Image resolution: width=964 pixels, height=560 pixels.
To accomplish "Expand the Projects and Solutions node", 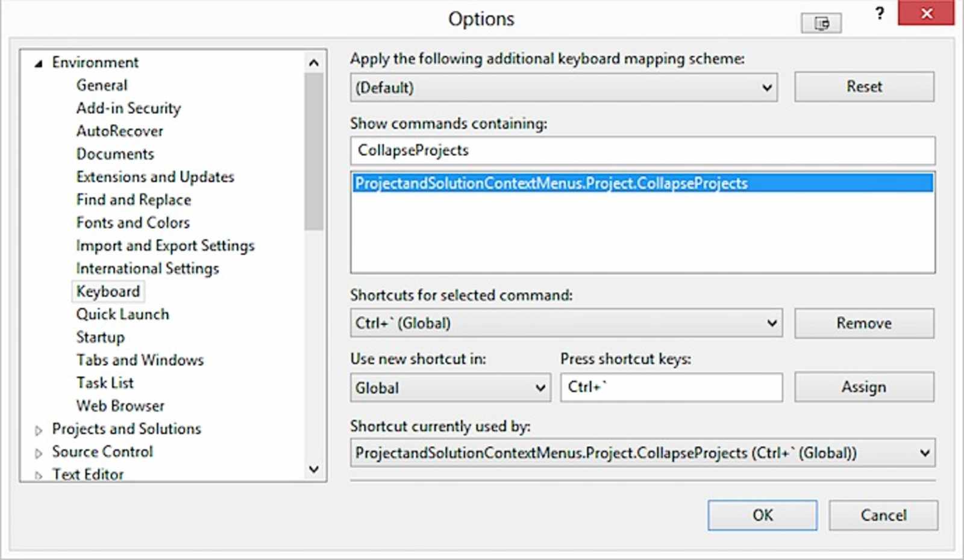I will (39, 430).
